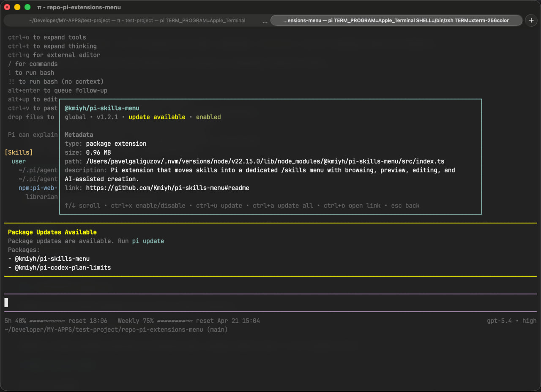
Task: Click the 'user' item under Skills
Action: (19, 161)
